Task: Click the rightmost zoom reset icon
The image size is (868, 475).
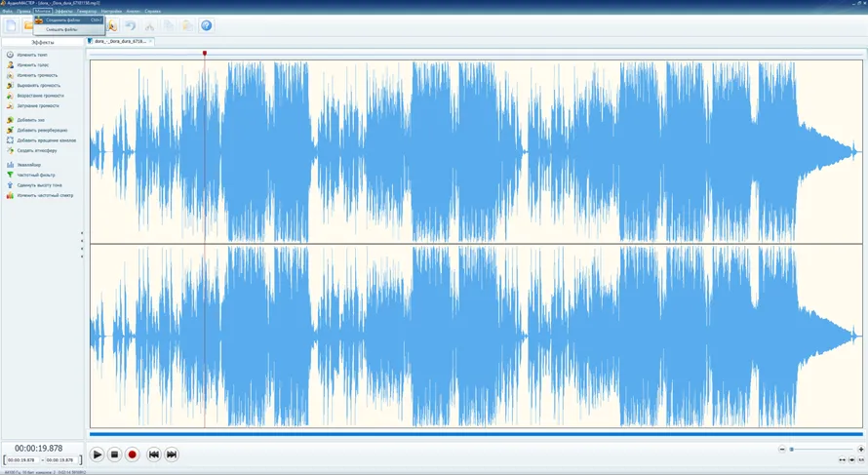Action: coord(861,459)
